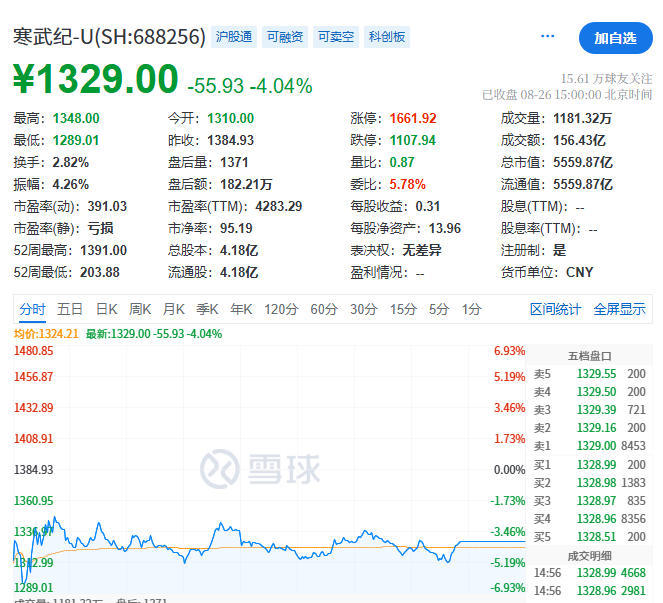This screenshot has height=603, width=663.
Task: Switch to the 15分 chart tab
Action: tap(403, 310)
